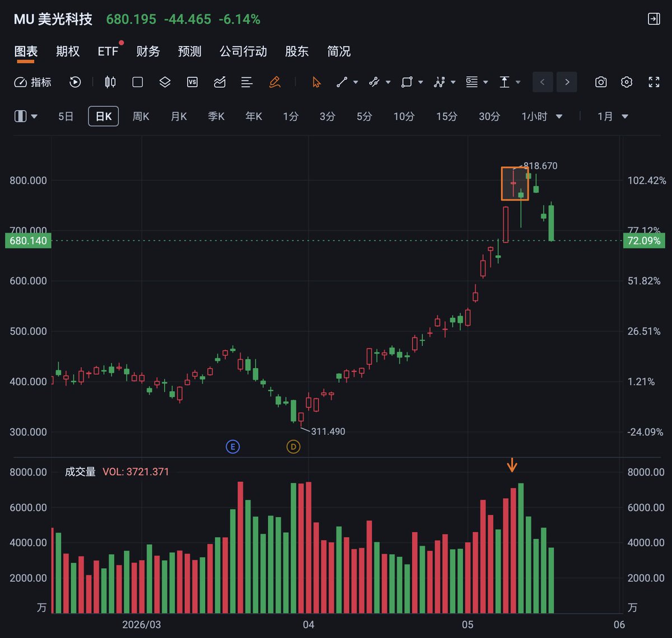Select the 5分 timeframe
672x638 pixels.
pos(365,116)
